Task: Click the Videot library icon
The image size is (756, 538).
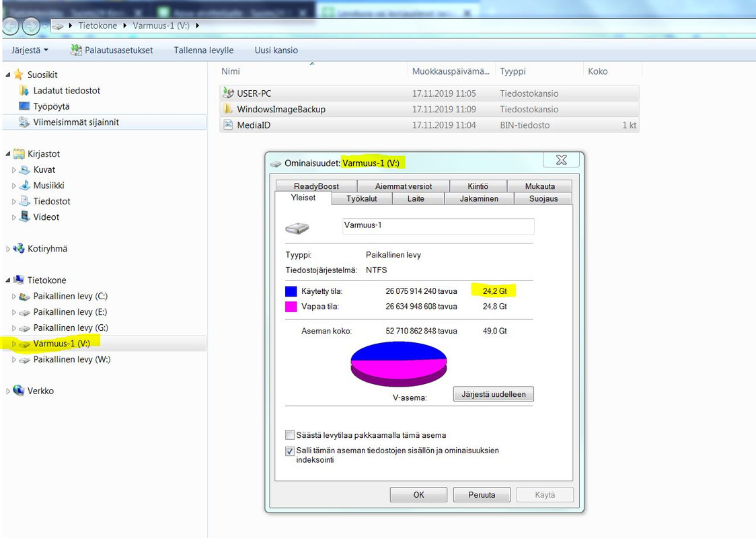Action: tap(24, 217)
